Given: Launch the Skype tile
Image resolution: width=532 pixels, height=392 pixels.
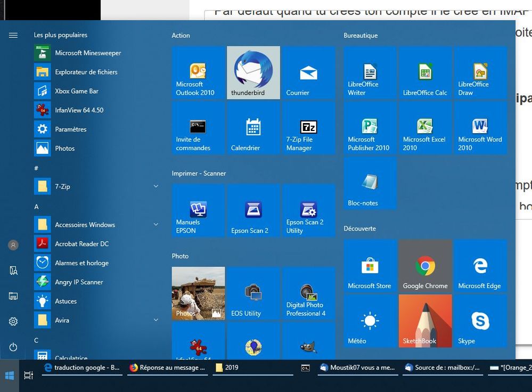Looking at the screenshot, I should (x=480, y=321).
